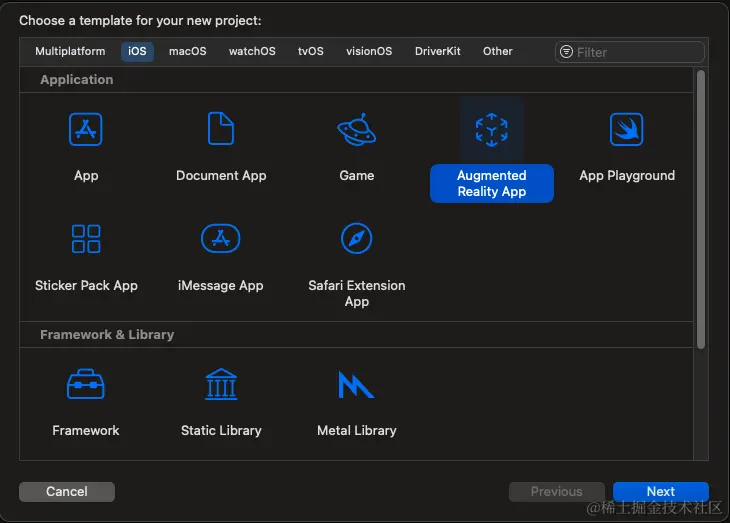Switch to the tvOS tab
The image size is (730, 523).
pos(311,51)
